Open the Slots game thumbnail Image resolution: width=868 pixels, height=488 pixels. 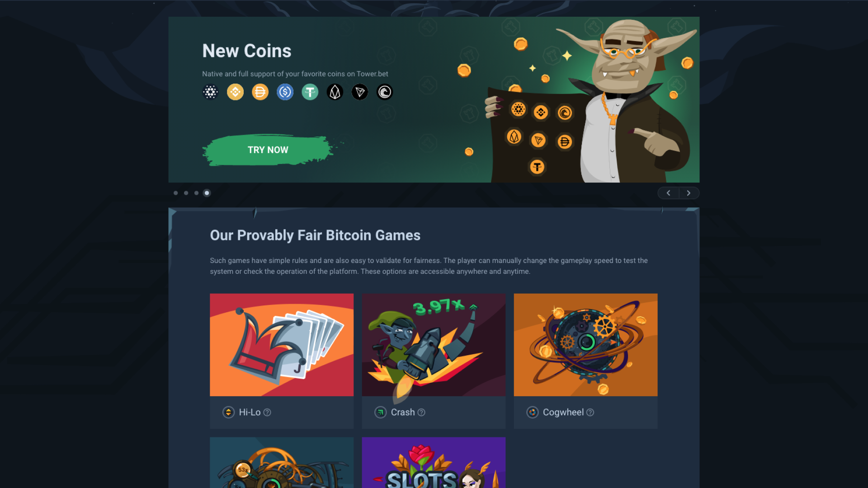pos(434,462)
